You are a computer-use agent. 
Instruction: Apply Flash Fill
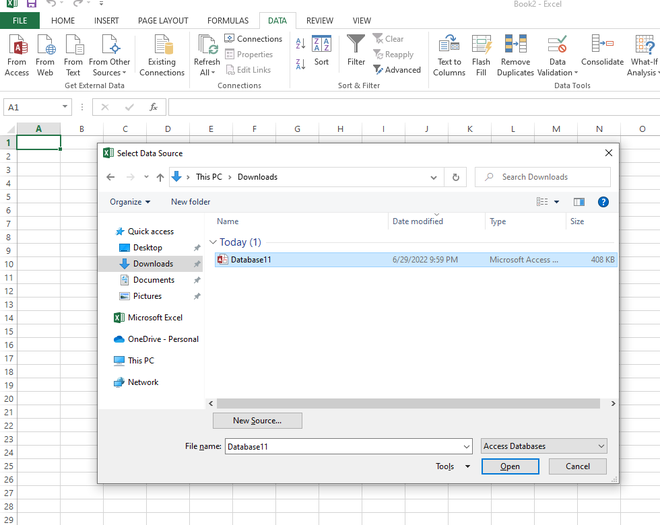pos(481,56)
